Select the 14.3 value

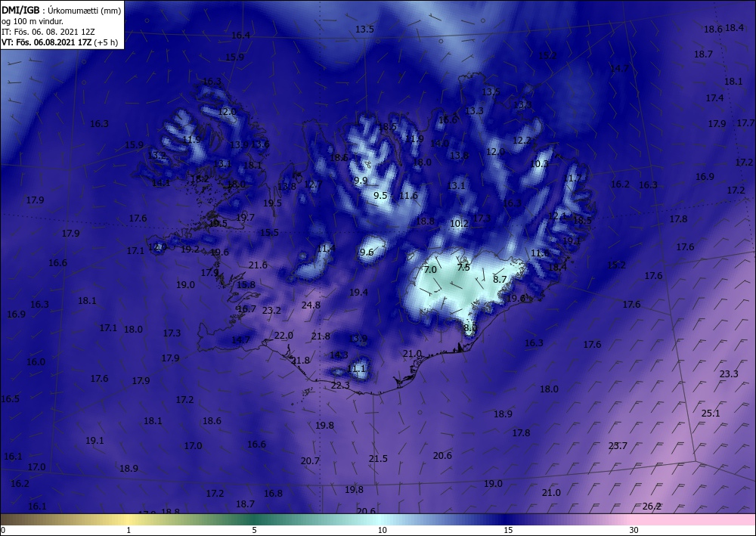tap(339, 356)
